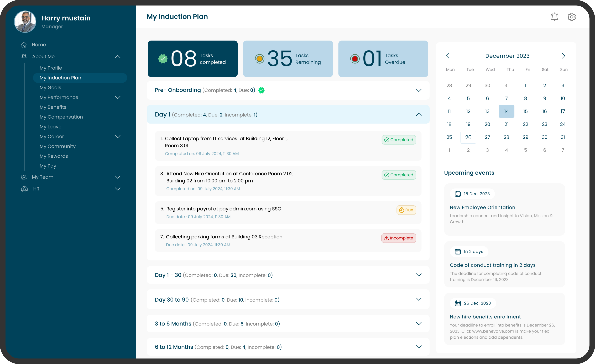Select December 1 on calendar
595x364 pixels.
(525, 85)
